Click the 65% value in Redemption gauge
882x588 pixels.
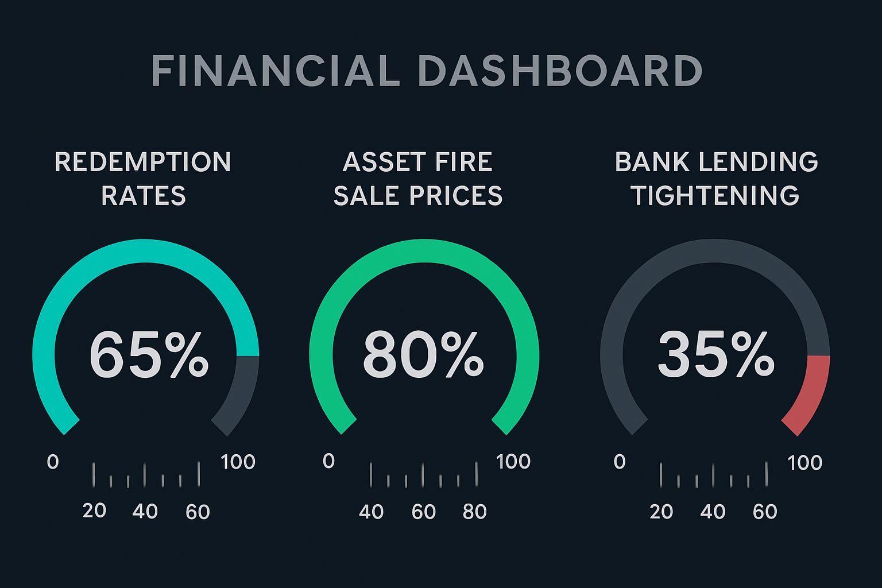coord(149,355)
